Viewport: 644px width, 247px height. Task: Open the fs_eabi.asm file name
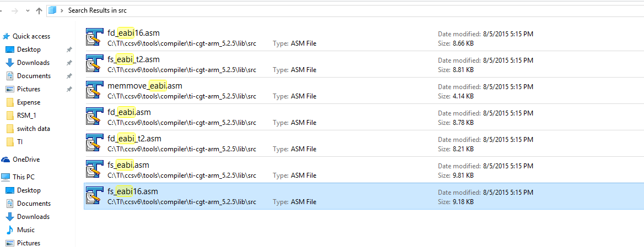pos(128,165)
